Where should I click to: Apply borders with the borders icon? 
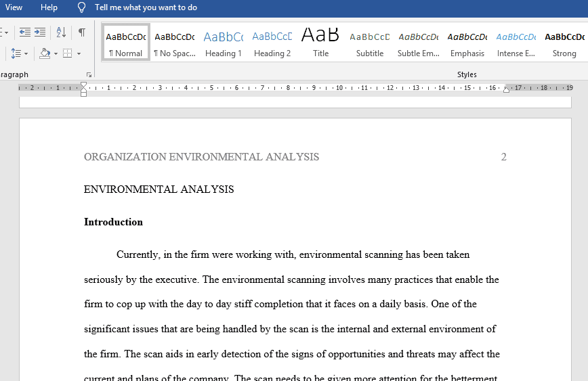68,53
